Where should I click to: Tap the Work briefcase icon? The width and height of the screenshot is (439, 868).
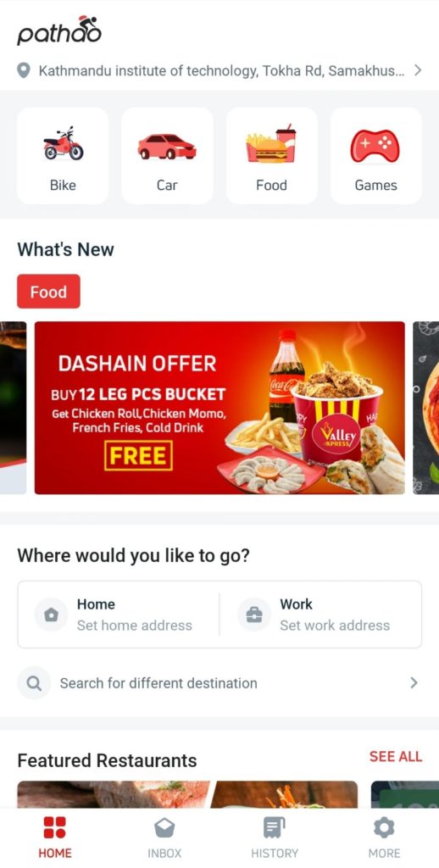tap(254, 615)
